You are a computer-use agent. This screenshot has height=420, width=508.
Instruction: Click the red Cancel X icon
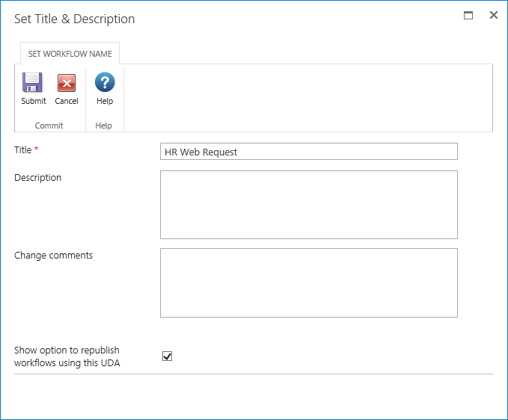pos(67,83)
